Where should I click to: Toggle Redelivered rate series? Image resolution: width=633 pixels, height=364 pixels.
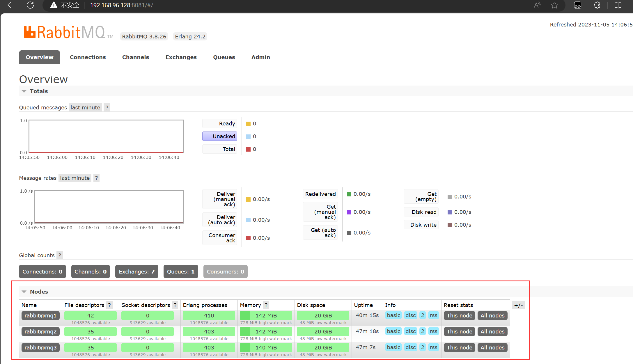coord(320,194)
